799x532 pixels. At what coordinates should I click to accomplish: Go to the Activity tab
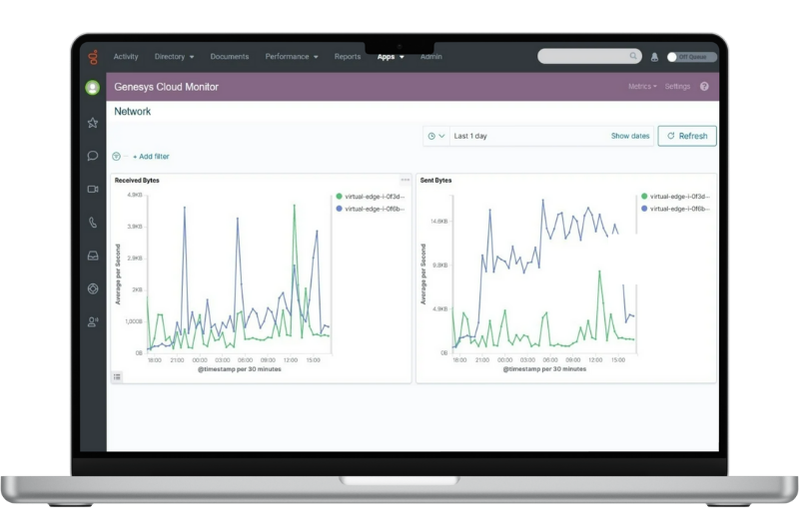pos(126,57)
